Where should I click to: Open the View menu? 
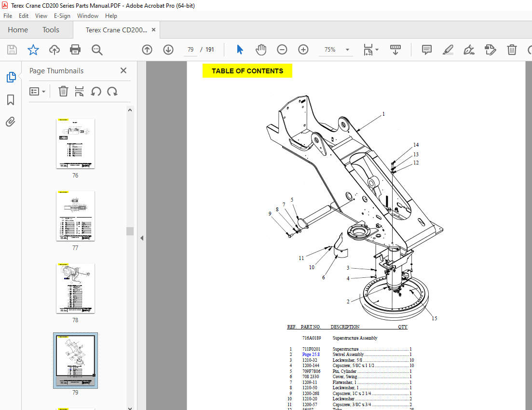pos(41,15)
